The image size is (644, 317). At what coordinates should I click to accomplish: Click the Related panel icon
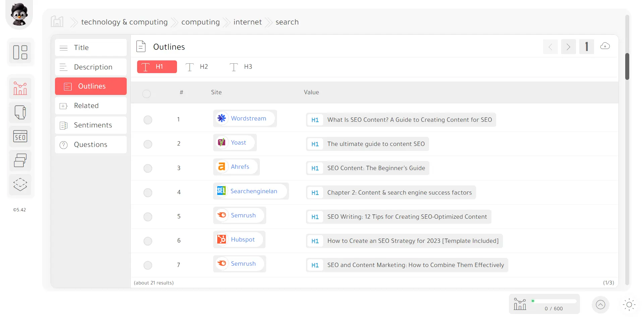coord(64,106)
